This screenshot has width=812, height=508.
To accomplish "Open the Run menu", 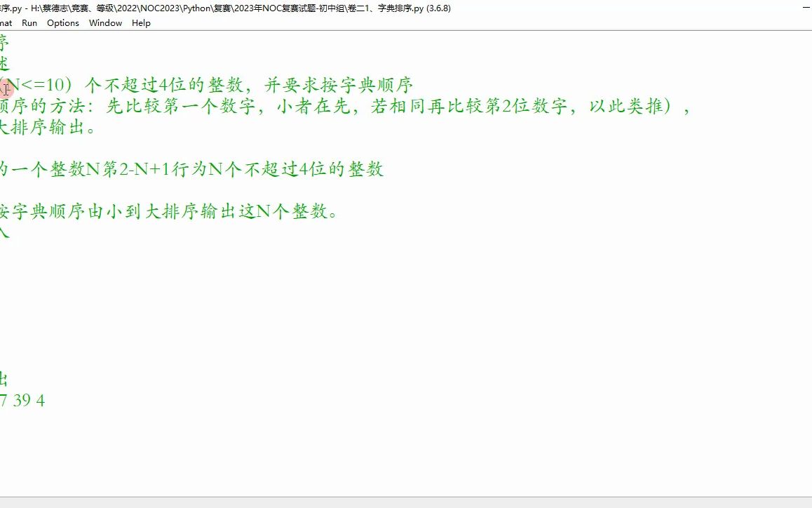I will click(29, 22).
